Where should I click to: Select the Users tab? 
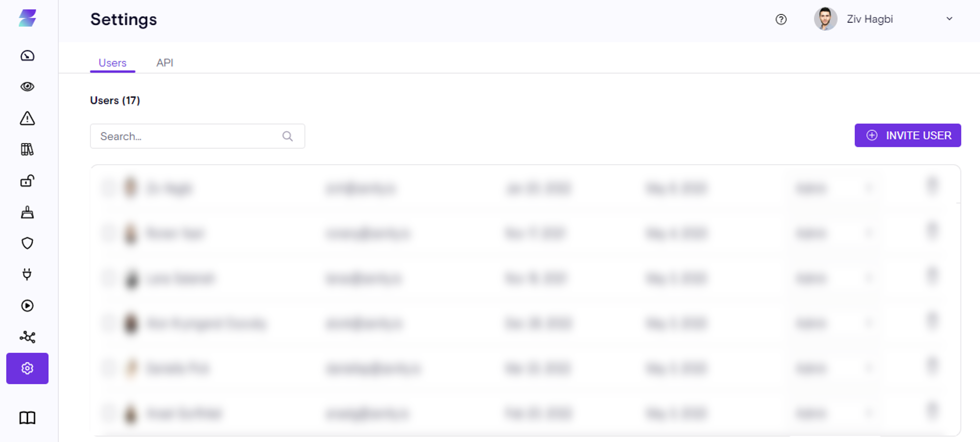click(112, 63)
